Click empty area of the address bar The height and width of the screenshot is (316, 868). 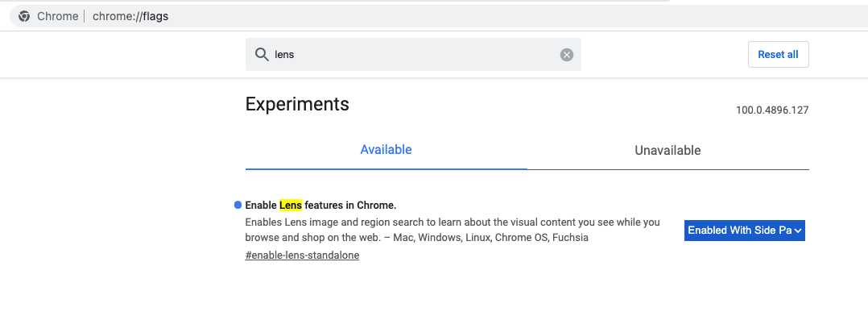tap(498, 16)
